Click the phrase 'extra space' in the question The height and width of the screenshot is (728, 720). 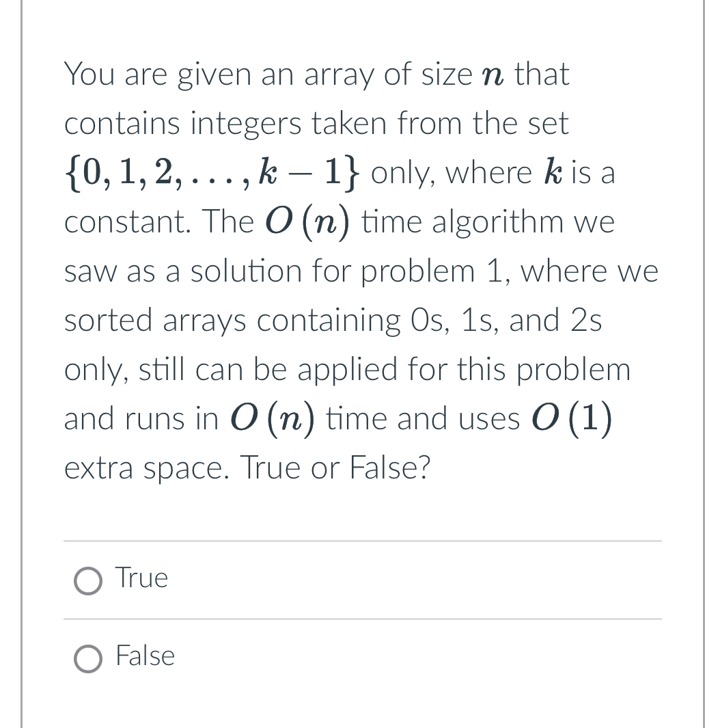pyautogui.click(x=147, y=468)
